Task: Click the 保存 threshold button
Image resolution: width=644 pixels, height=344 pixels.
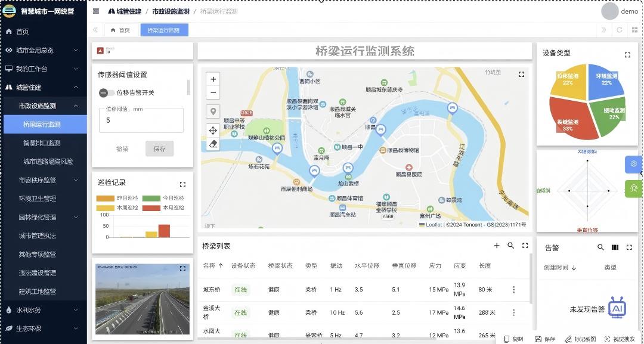Action: 159,149
